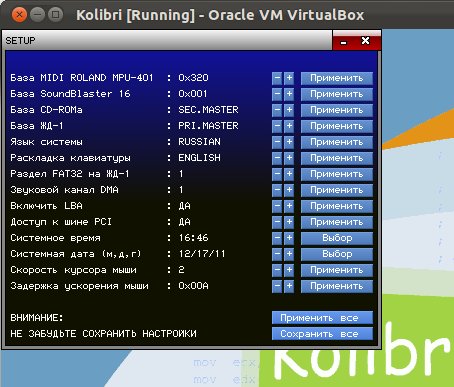Increase the system time value
Image resolution: width=454 pixels, height=387 pixels.
289,238
